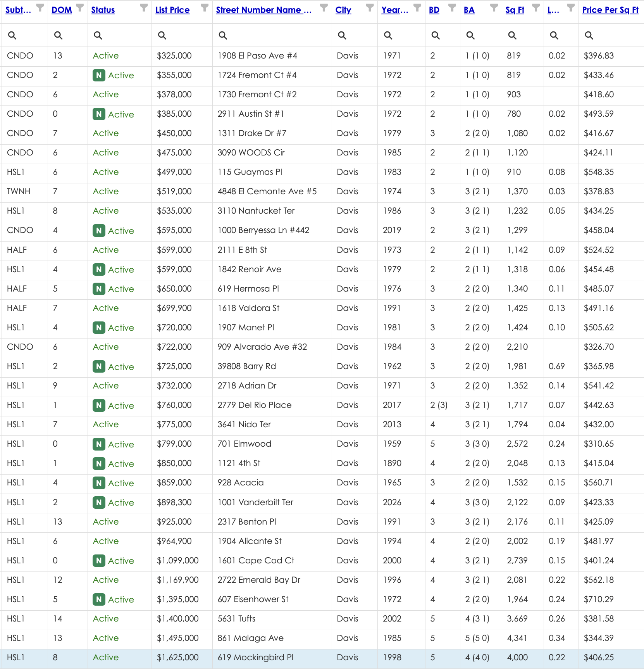Click the search field under the Status column
Image resolution: width=644 pixels, height=670 pixels.
119,35
